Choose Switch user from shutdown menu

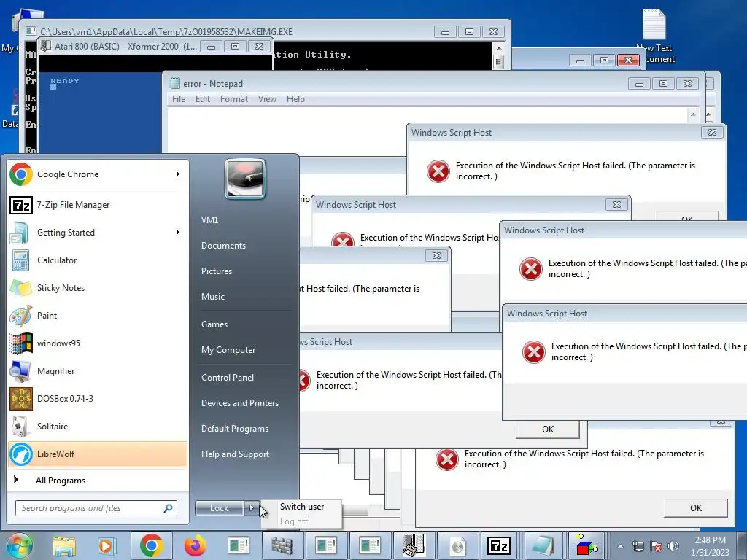pos(302,507)
